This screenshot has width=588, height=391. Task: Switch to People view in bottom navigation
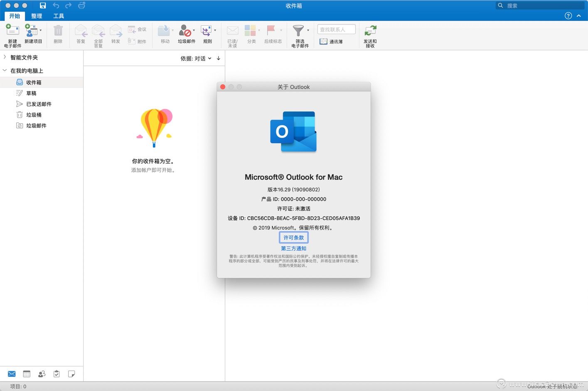42,374
